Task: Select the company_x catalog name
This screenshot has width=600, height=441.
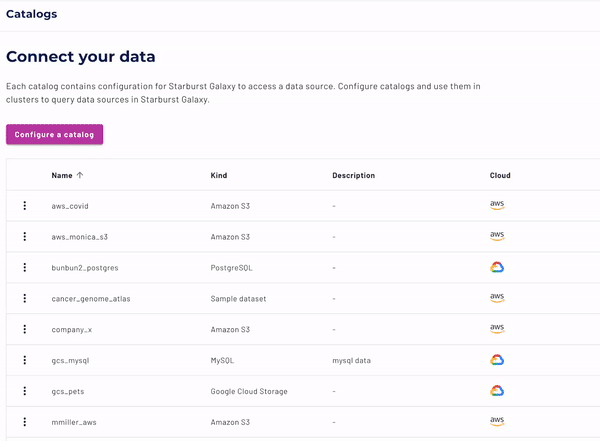Action: pos(72,330)
